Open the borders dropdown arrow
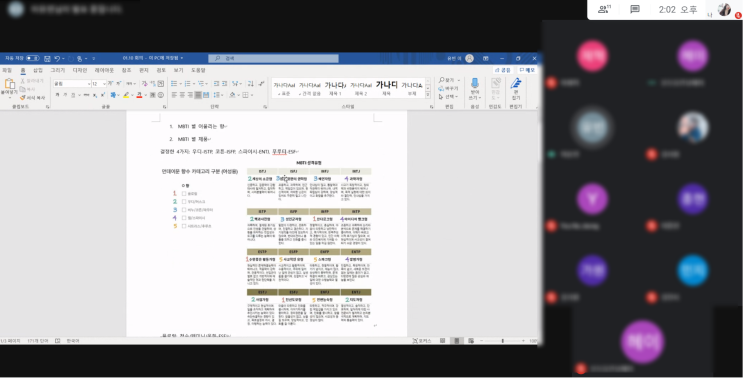This screenshot has width=743, height=379. [x=251, y=95]
